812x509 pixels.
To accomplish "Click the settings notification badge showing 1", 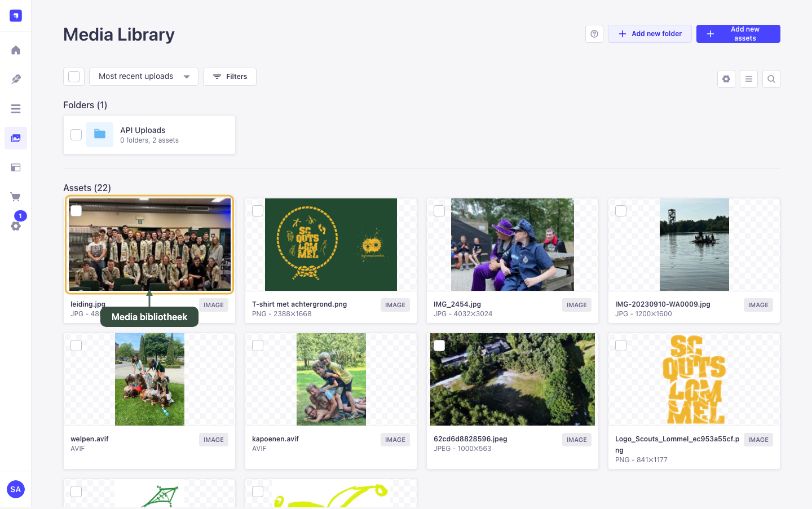I will [x=20, y=216].
